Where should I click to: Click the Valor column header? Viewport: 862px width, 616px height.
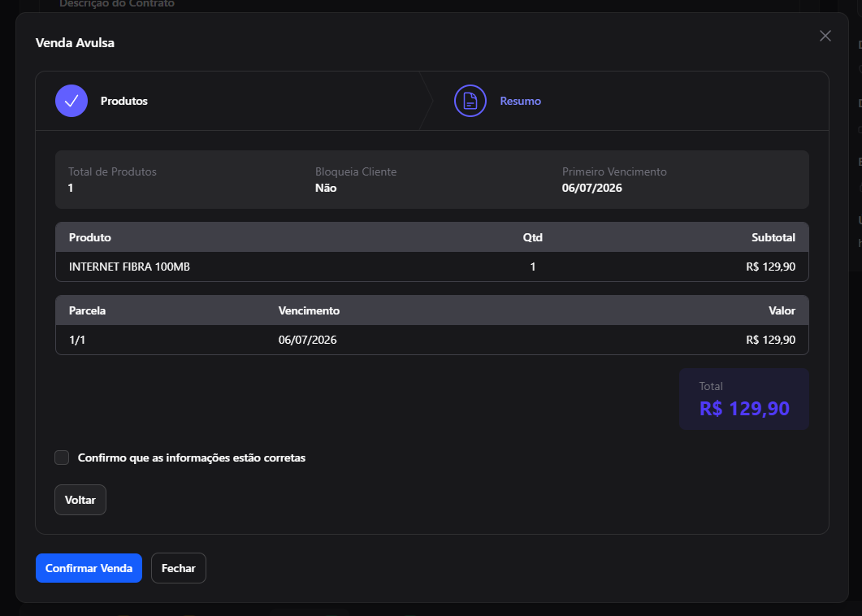(782, 310)
